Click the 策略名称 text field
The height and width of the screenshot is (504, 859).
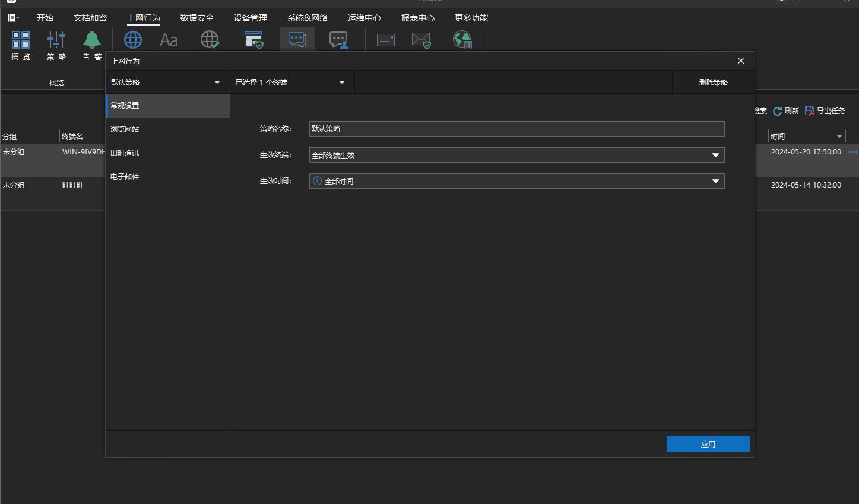(x=517, y=129)
